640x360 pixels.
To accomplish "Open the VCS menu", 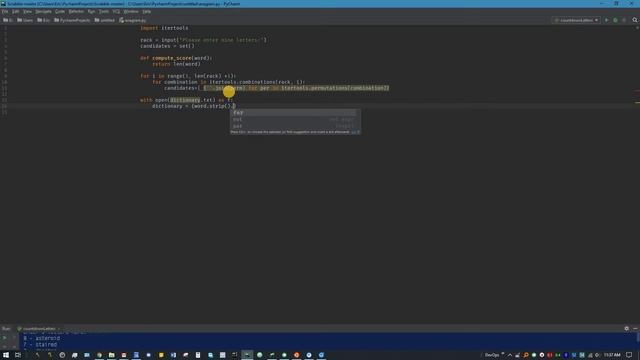I will (116, 11).
